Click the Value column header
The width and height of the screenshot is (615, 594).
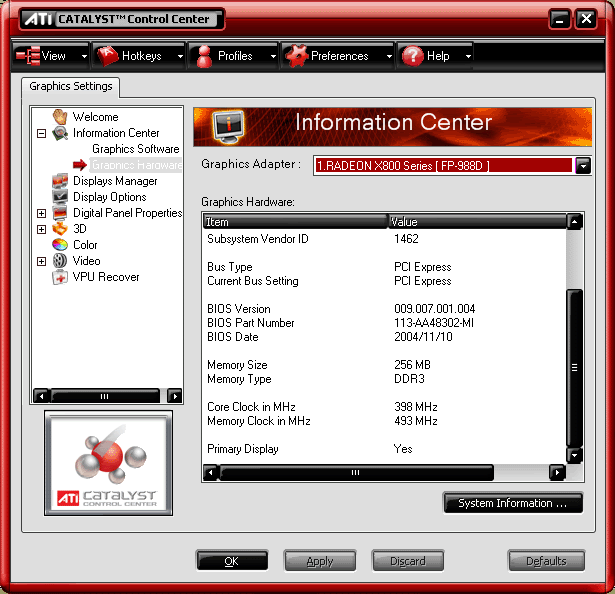click(477, 222)
